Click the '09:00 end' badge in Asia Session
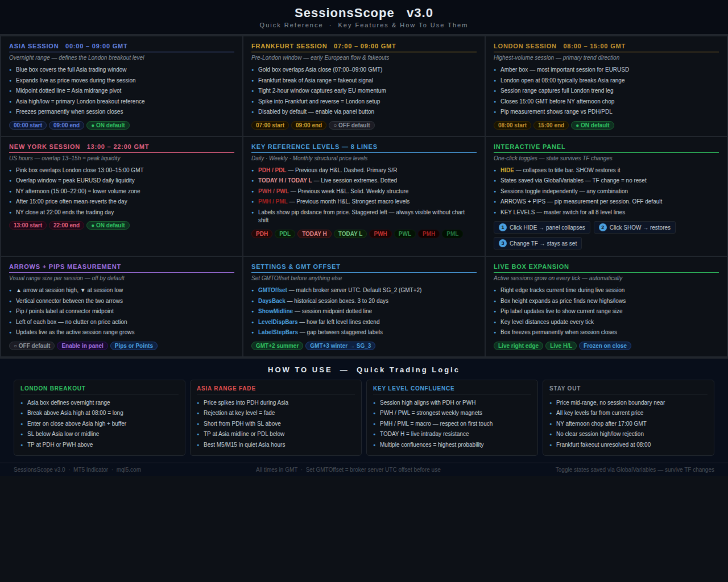728x582 pixels. pyautogui.click(x=67, y=125)
